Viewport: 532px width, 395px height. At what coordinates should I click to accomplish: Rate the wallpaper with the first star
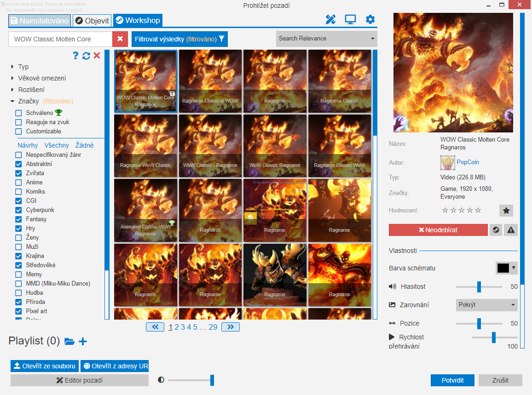[445, 210]
